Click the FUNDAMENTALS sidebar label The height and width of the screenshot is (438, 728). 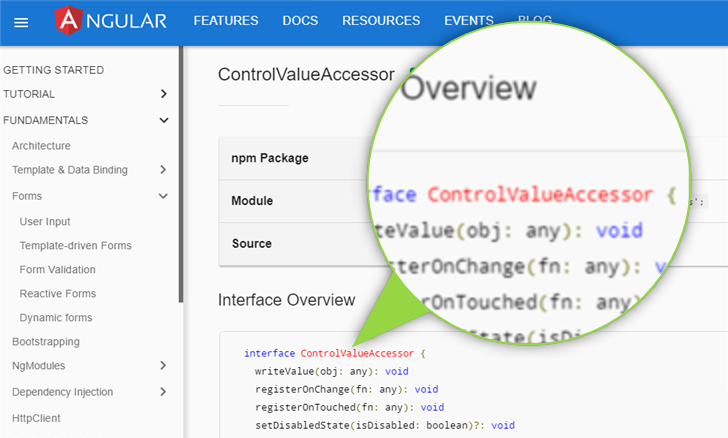tap(46, 120)
